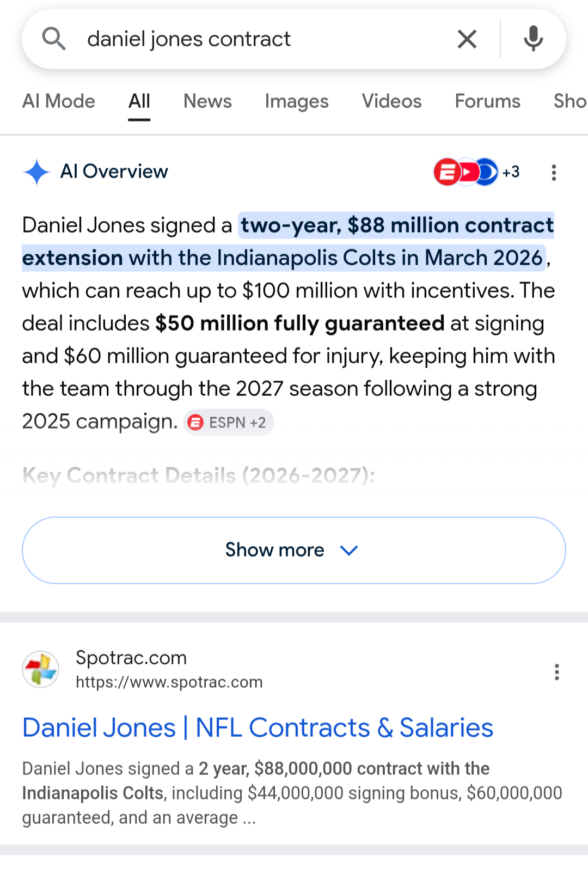588x874 pixels.
Task: Click the search query text field
Action: (x=261, y=39)
